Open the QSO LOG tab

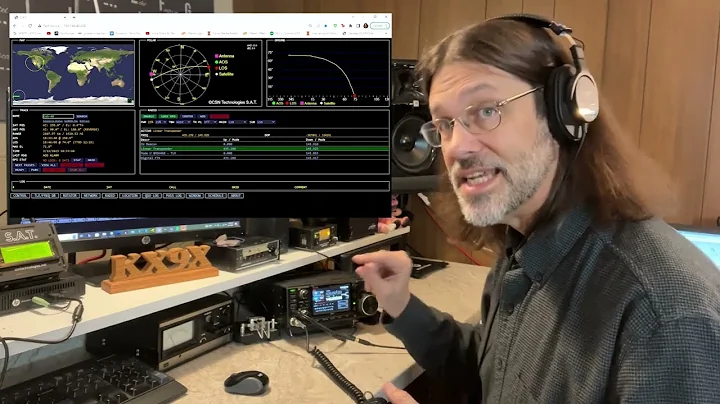pyautogui.click(x=152, y=196)
